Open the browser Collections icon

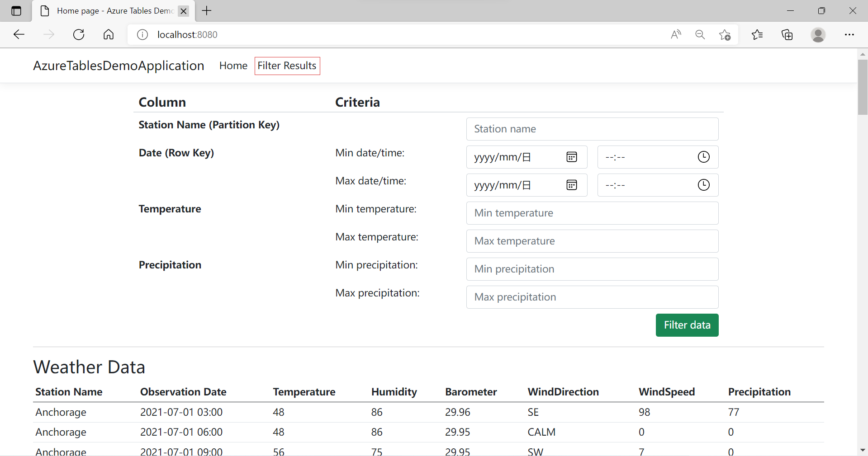tap(787, 35)
